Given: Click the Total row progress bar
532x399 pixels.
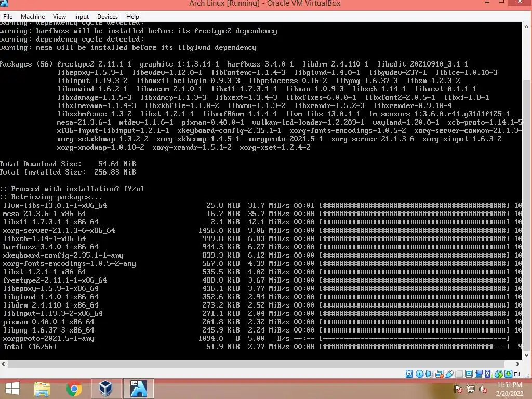Looking at the screenshot, I should [x=415, y=347].
